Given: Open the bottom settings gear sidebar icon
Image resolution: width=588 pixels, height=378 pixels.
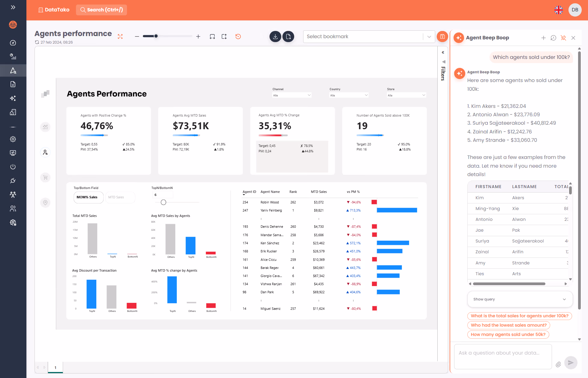Looking at the screenshot, I should [x=13, y=222].
